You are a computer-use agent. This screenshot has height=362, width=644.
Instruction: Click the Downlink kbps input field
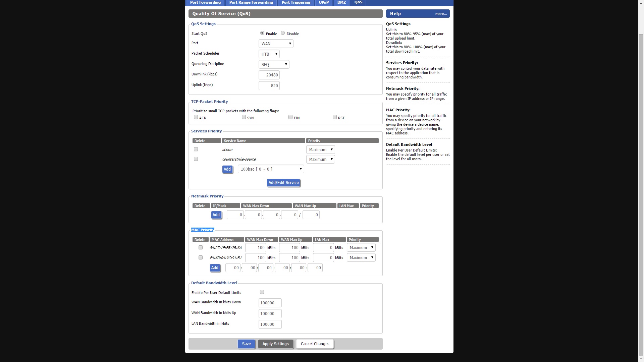(x=269, y=75)
